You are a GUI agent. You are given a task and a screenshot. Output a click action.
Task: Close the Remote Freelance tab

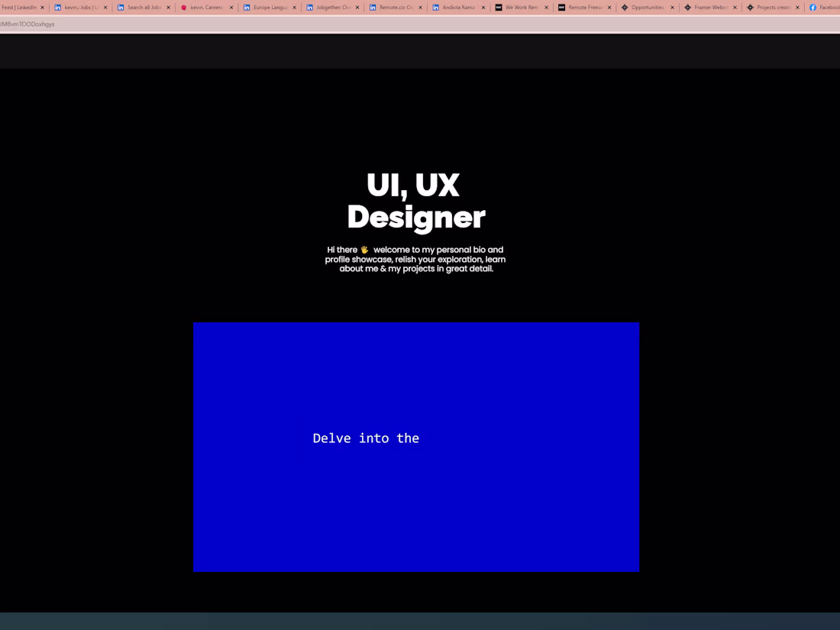pyautogui.click(x=609, y=8)
